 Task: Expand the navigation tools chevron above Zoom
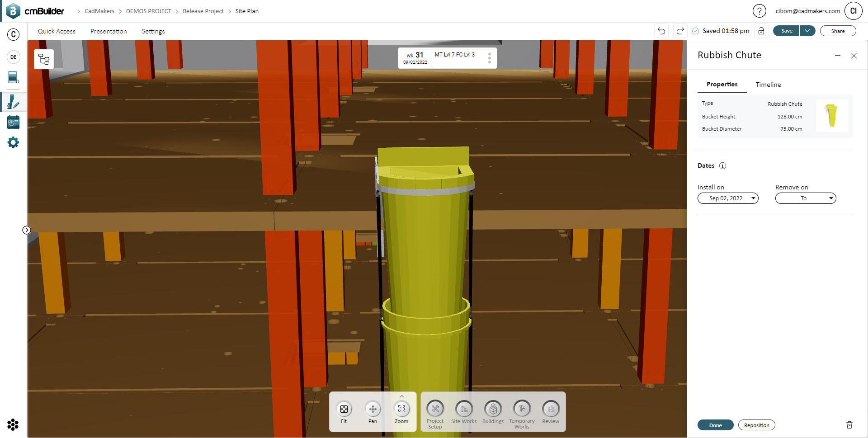tap(402, 396)
